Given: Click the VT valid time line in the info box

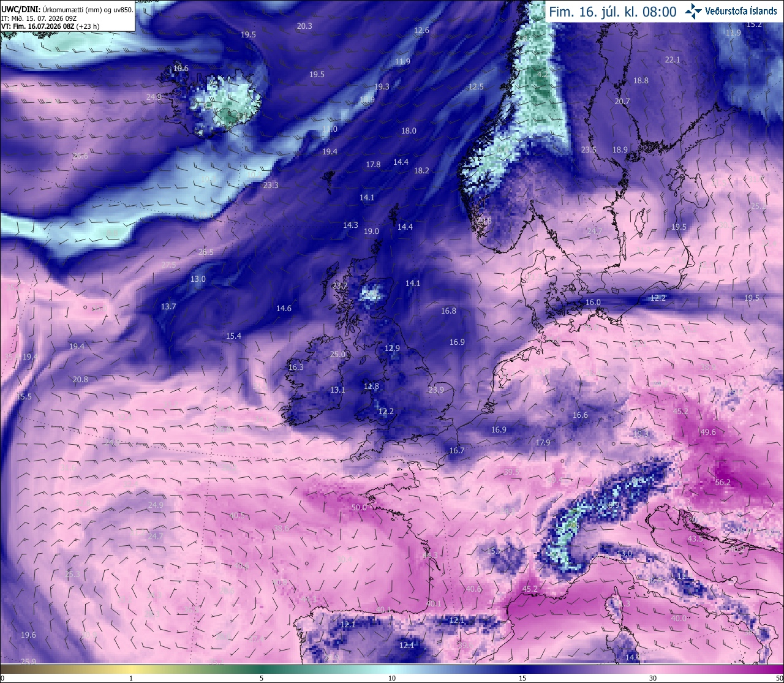Looking at the screenshot, I should (50, 26).
